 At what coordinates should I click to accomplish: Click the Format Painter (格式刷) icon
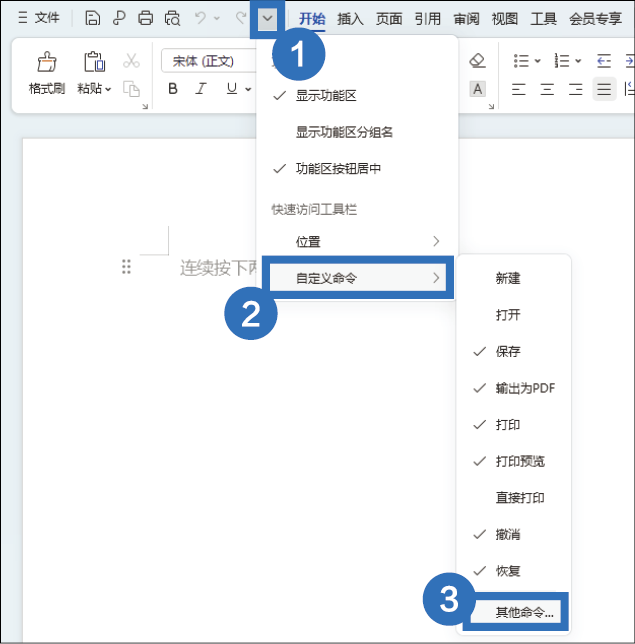coord(46,74)
